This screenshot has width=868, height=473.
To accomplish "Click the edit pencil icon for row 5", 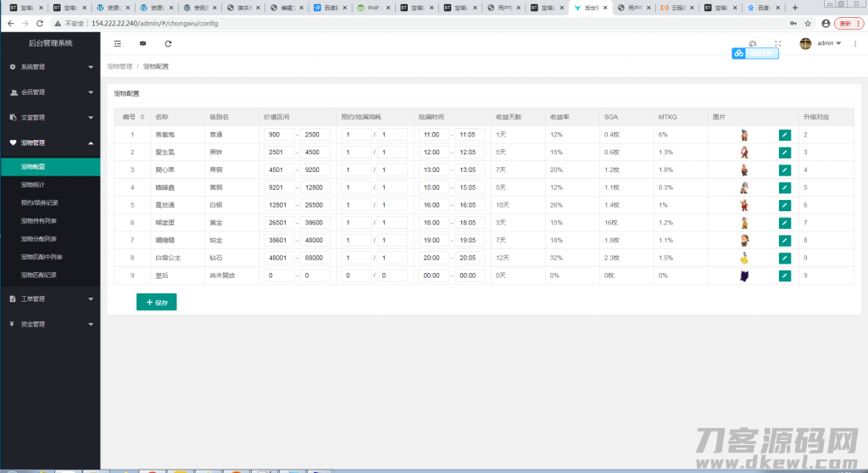I will pos(784,205).
